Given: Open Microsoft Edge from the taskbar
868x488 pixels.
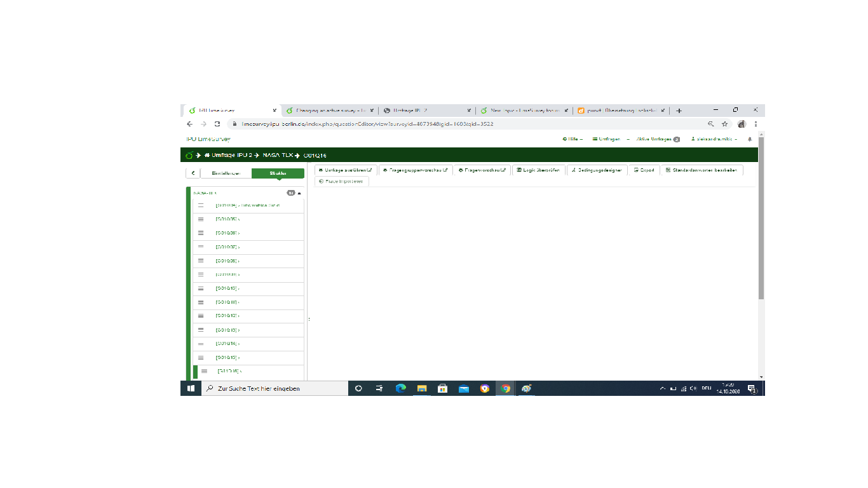Looking at the screenshot, I should (x=400, y=388).
